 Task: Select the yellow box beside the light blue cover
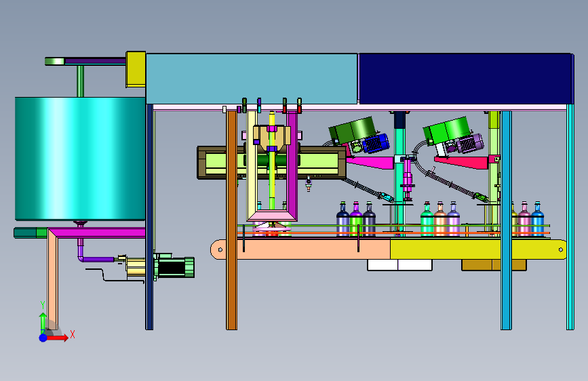pyautogui.click(x=136, y=69)
